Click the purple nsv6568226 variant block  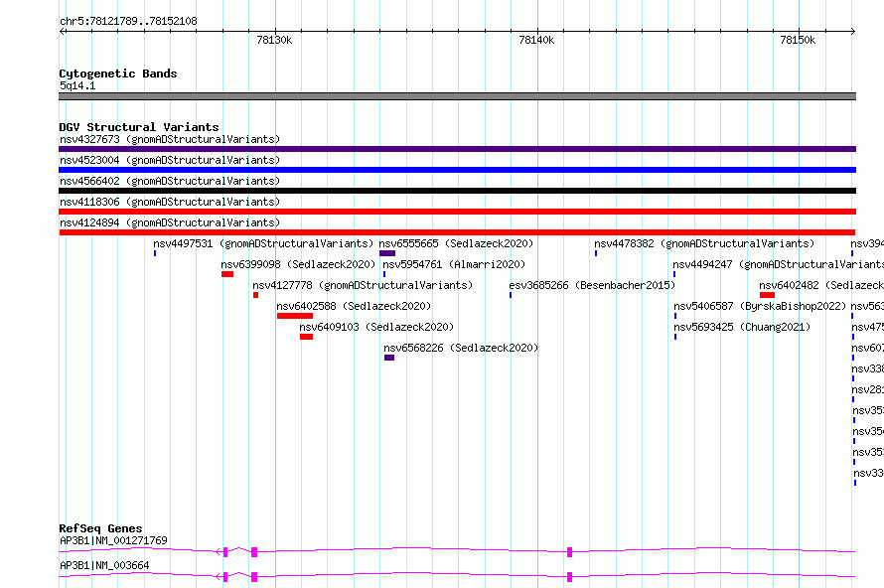click(389, 358)
